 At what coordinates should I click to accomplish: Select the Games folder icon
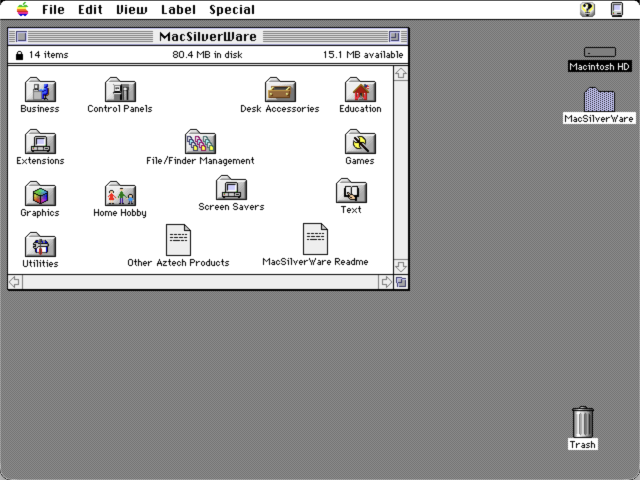coord(360,141)
